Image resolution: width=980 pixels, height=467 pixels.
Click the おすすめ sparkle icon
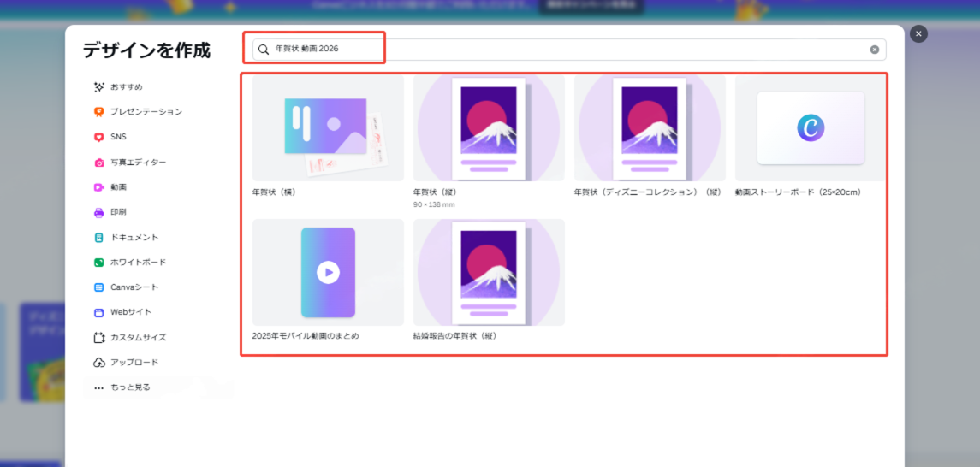98,86
